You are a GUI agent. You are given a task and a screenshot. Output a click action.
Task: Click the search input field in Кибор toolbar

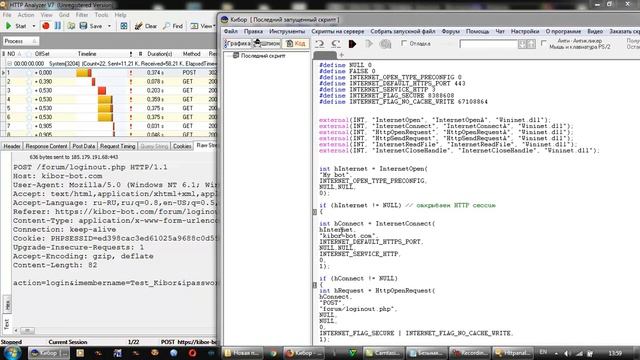point(488,44)
